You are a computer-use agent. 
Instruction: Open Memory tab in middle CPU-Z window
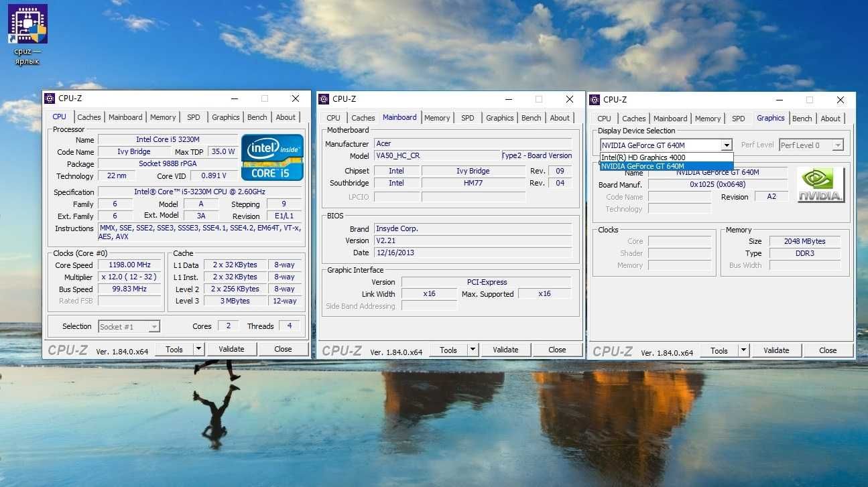click(x=437, y=118)
